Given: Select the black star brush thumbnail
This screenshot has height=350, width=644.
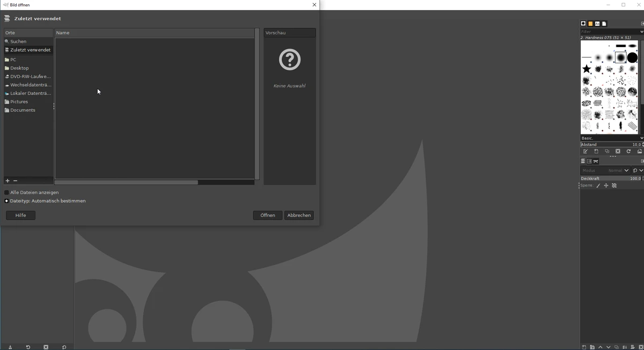Looking at the screenshot, I should [587, 69].
